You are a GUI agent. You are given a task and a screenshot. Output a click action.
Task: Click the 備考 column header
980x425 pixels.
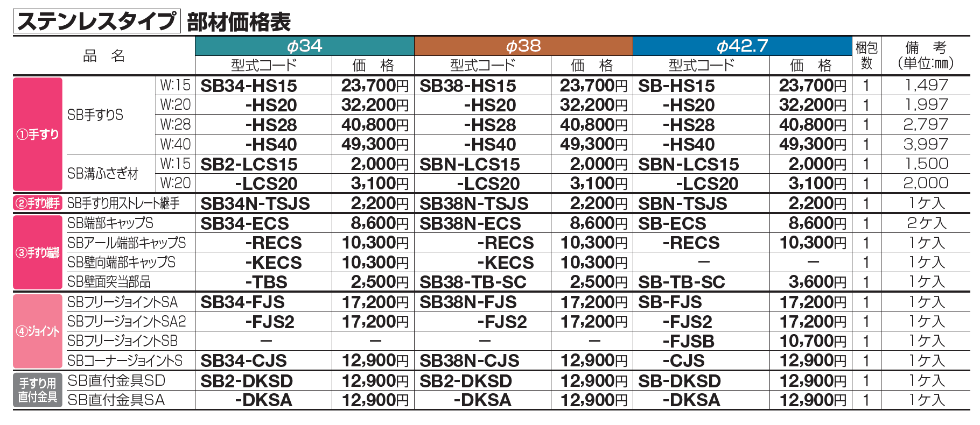(x=926, y=55)
